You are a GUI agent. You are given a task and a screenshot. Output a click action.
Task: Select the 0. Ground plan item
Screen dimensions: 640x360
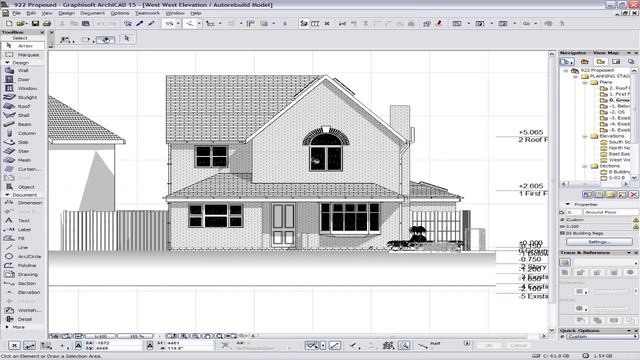(x=616, y=100)
